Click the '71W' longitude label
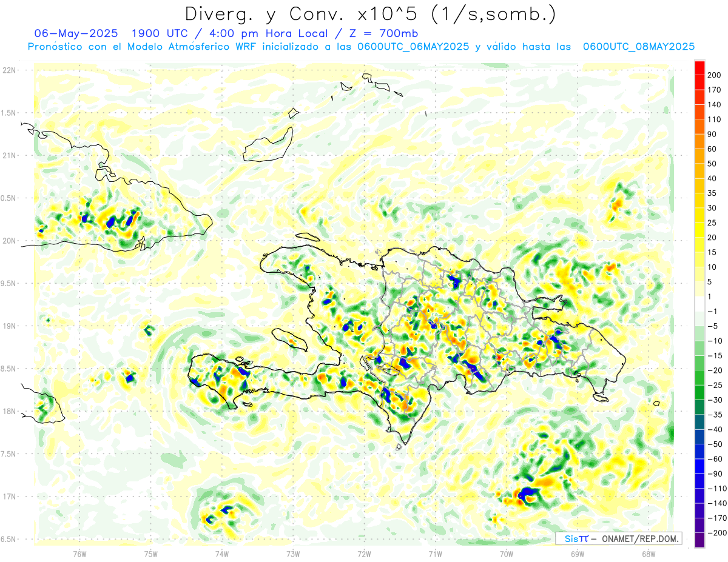The height and width of the screenshot is (562, 728). click(x=435, y=553)
